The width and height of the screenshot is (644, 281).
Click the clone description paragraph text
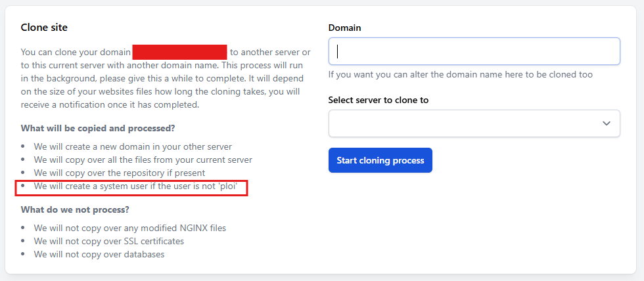(164, 79)
